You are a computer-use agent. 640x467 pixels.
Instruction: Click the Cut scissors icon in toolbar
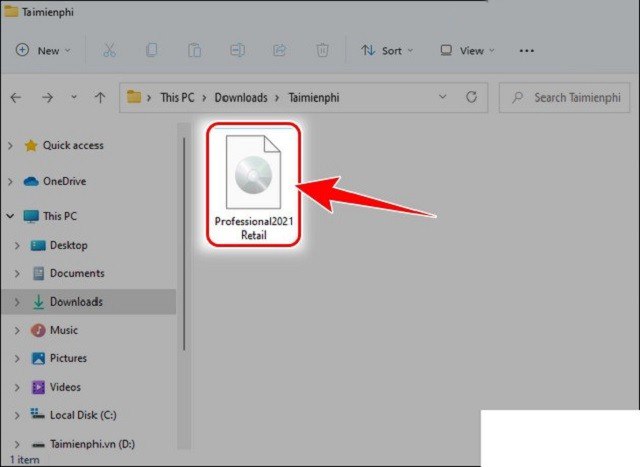click(109, 50)
